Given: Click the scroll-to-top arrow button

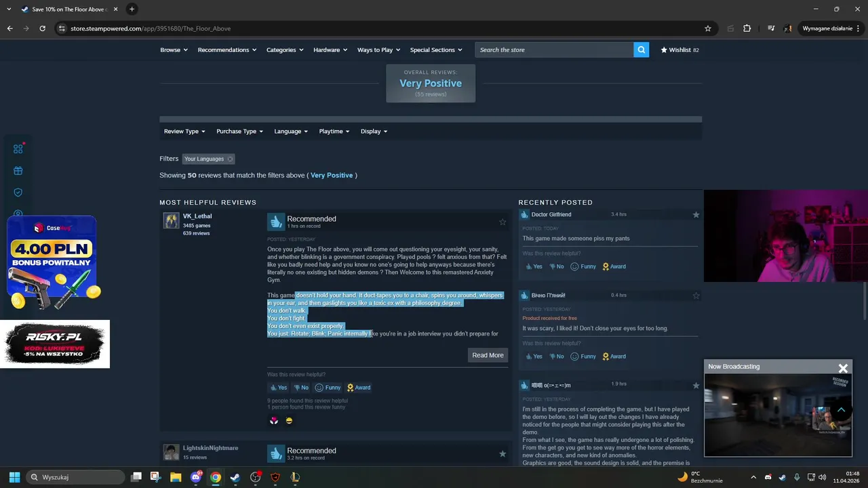Looking at the screenshot, I should [x=841, y=409].
